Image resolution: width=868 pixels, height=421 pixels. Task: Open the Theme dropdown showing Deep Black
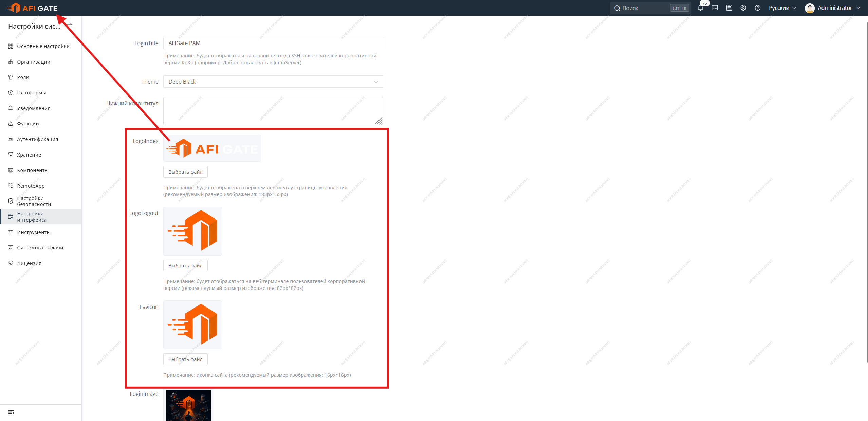pos(273,82)
